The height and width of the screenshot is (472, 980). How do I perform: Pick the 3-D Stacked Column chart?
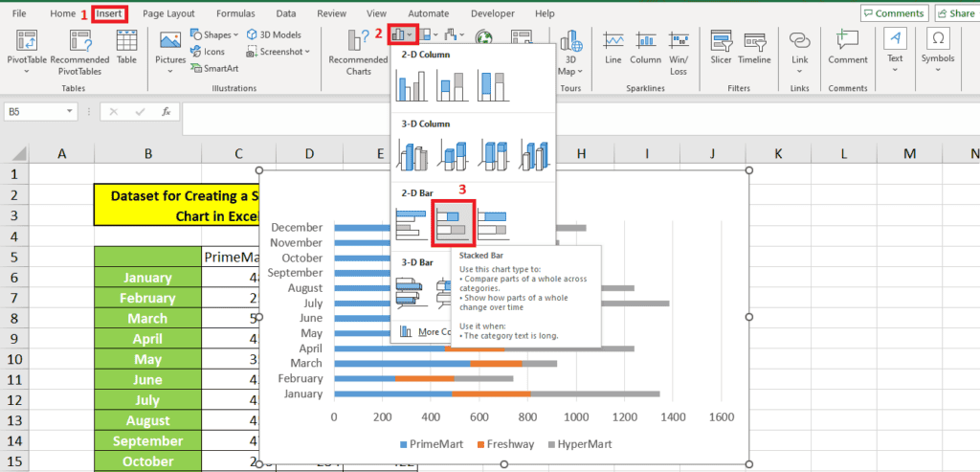coord(454,154)
